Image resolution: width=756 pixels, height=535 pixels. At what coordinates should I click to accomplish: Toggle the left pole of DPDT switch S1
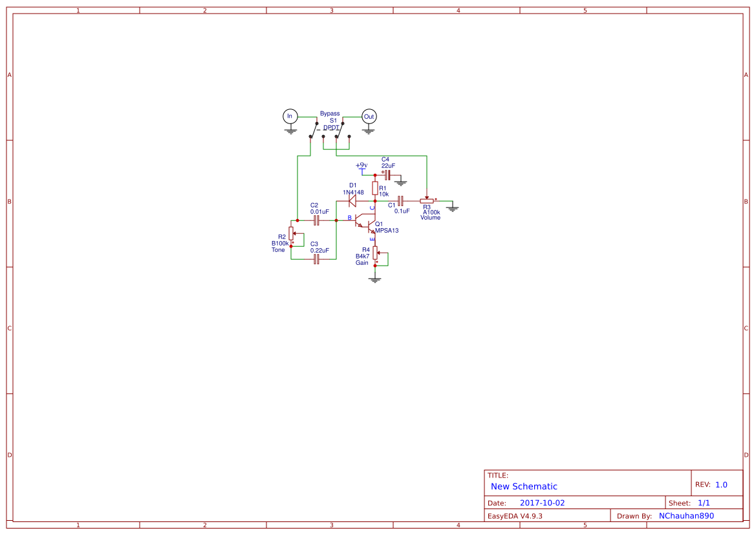[313, 129]
